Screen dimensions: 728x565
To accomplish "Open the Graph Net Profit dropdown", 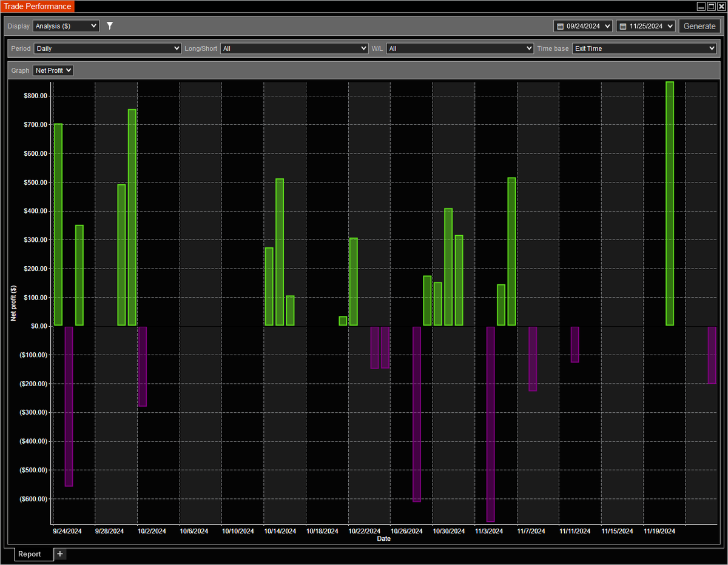I will click(x=53, y=70).
